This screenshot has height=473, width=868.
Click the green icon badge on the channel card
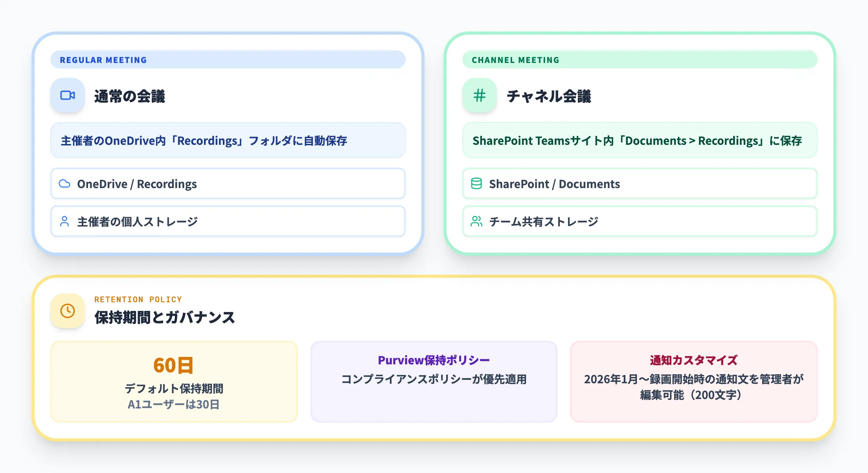[x=479, y=96]
